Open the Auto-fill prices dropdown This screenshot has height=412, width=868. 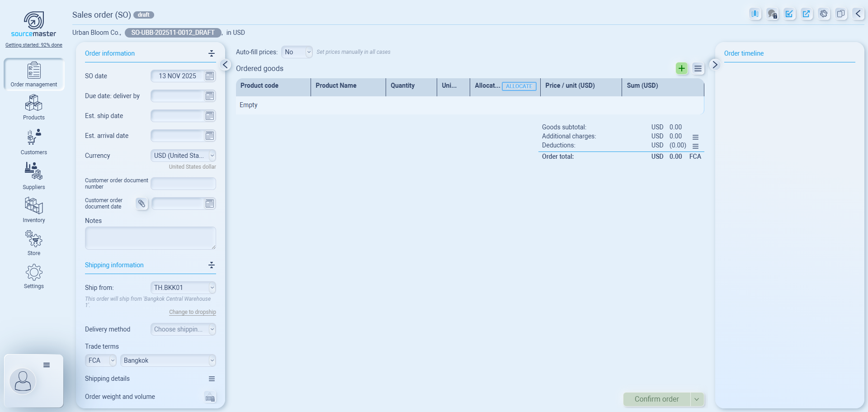click(x=297, y=52)
